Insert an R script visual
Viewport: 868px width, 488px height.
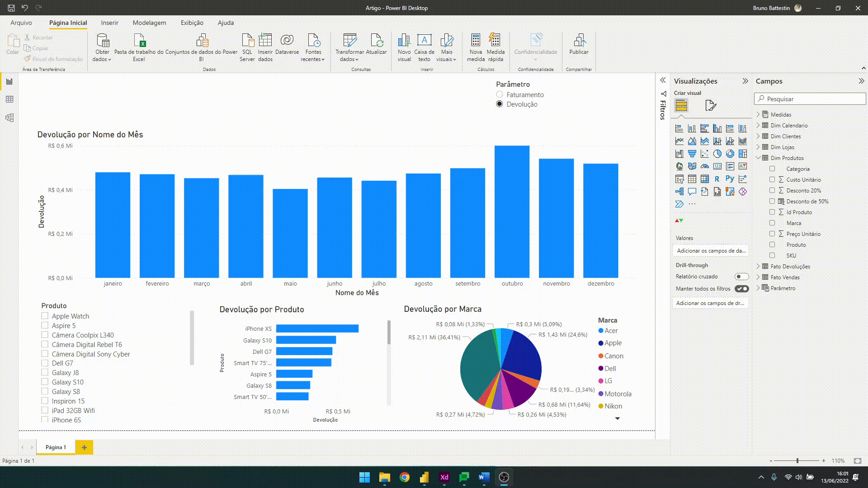point(717,179)
